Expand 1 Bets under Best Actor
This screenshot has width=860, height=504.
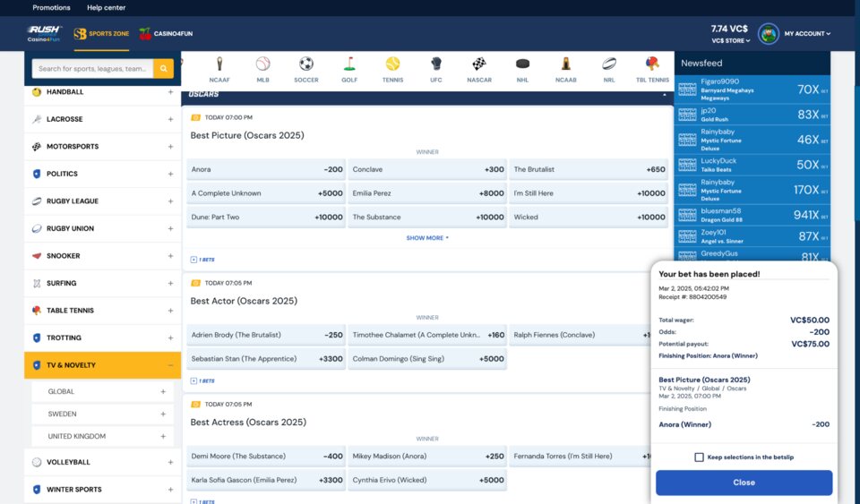[x=202, y=380]
